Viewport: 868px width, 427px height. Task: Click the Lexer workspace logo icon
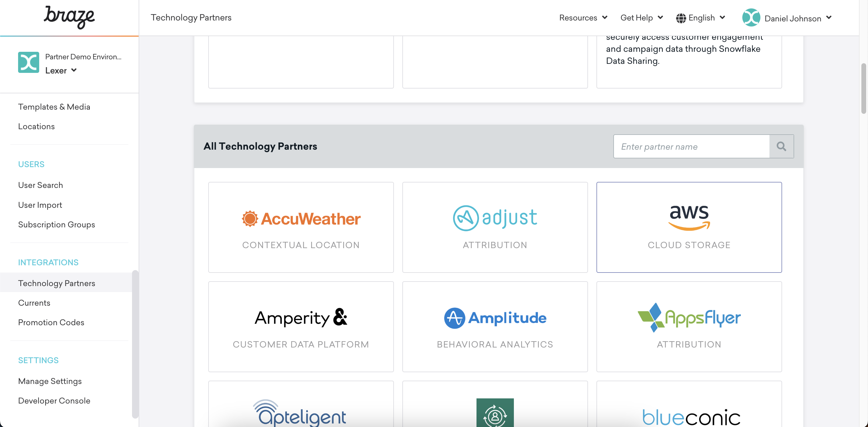point(28,62)
